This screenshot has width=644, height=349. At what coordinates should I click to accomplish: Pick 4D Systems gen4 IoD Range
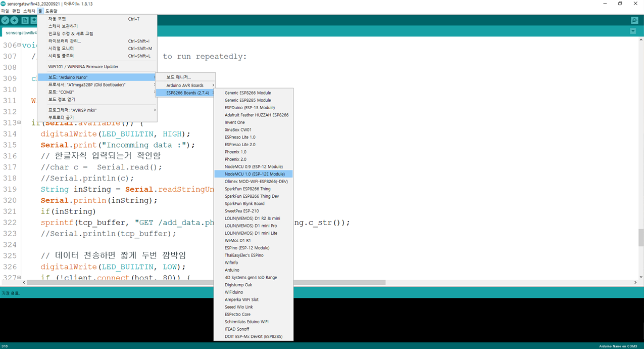click(254, 277)
